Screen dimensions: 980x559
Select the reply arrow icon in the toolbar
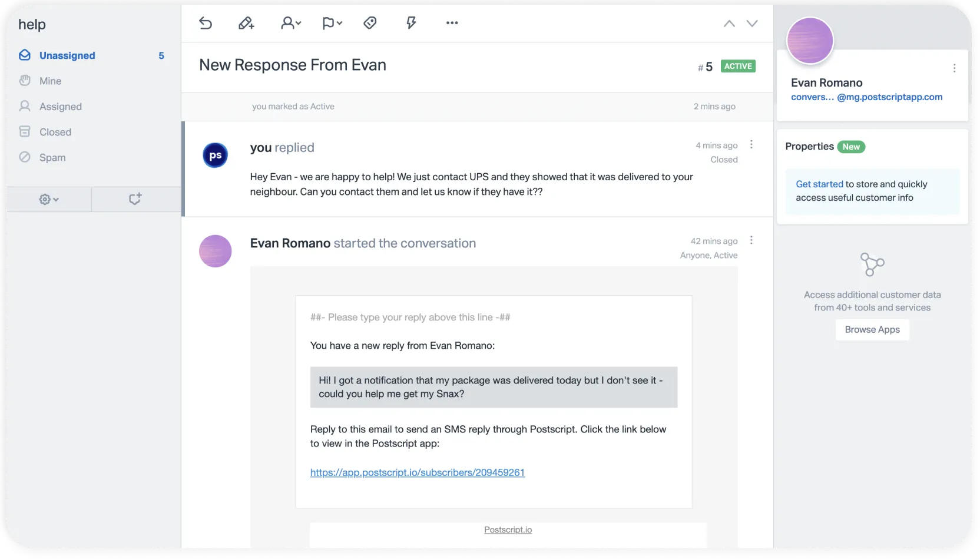pos(206,23)
